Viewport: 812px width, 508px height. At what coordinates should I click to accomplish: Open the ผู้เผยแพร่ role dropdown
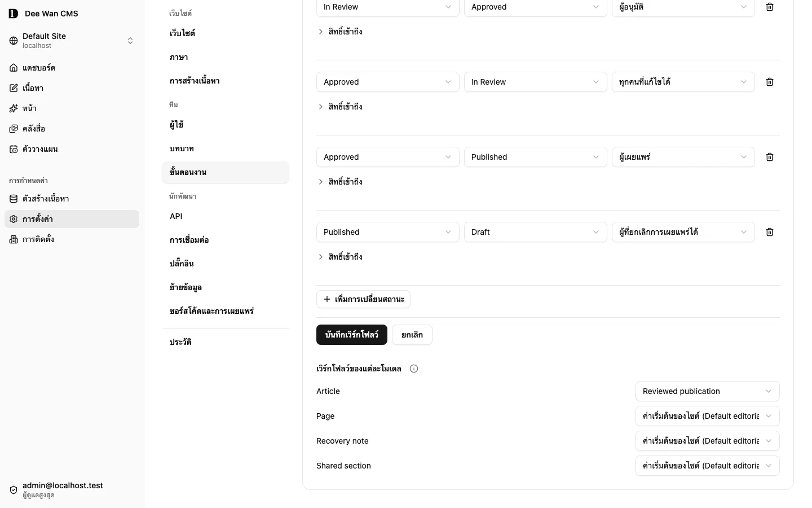[683, 157]
